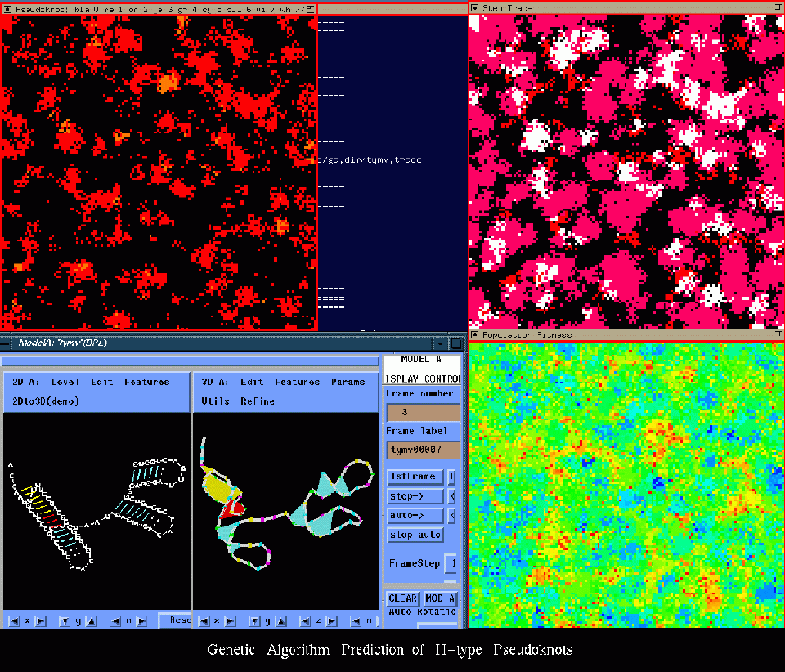Click the left z arrow in 3D panel
785x672 pixels.
tap(305, 621)
